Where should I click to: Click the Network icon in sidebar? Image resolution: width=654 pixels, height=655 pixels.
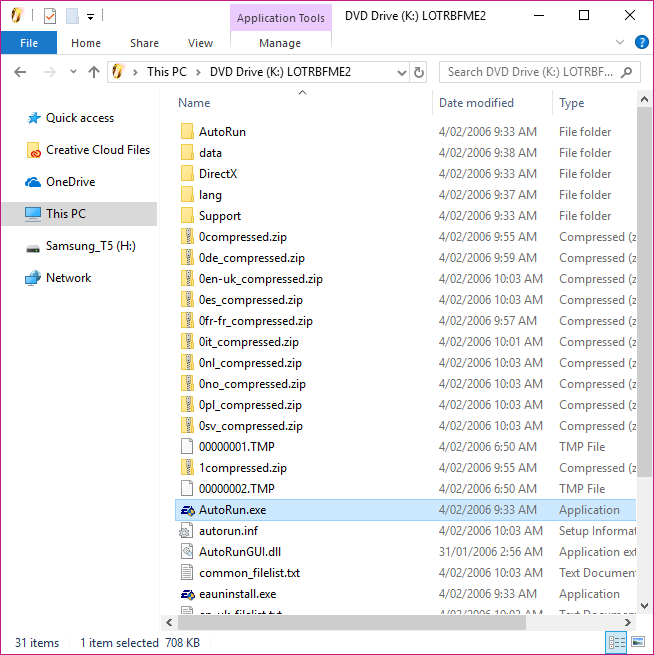[x=33, y=278]
